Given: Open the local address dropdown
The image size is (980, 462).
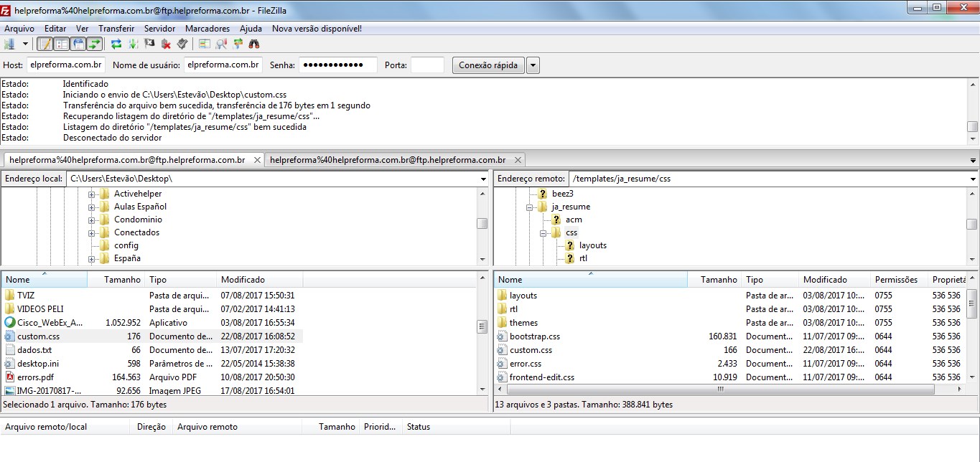Looking at the screenshot, I should (482, 178).
